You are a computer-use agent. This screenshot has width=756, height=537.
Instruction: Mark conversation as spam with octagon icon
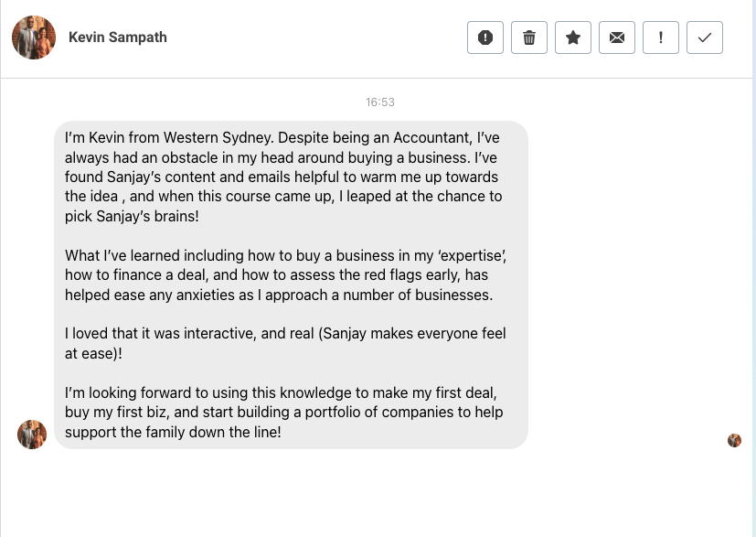point(485,38)
